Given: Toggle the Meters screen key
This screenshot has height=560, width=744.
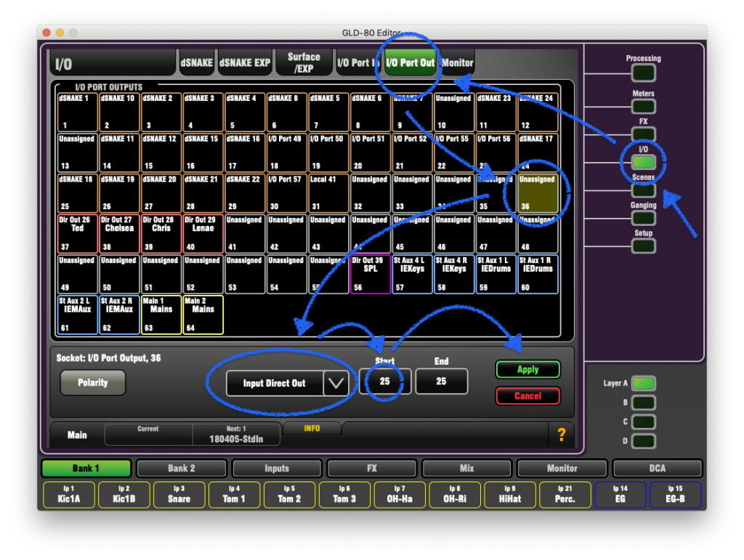Looking at the screenshot, I should click(643, 106).
